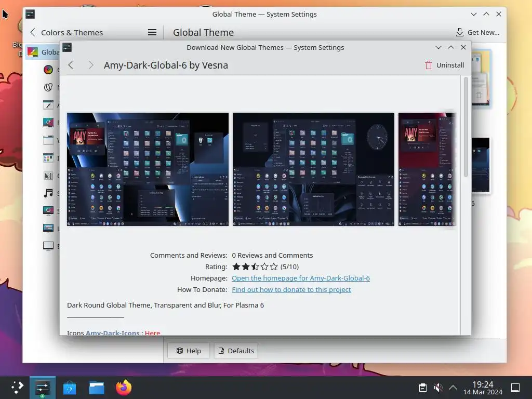Switch to System Settings taskbar entry
The height and width of the screenshot is (399, 532).
tap(43, 388)
